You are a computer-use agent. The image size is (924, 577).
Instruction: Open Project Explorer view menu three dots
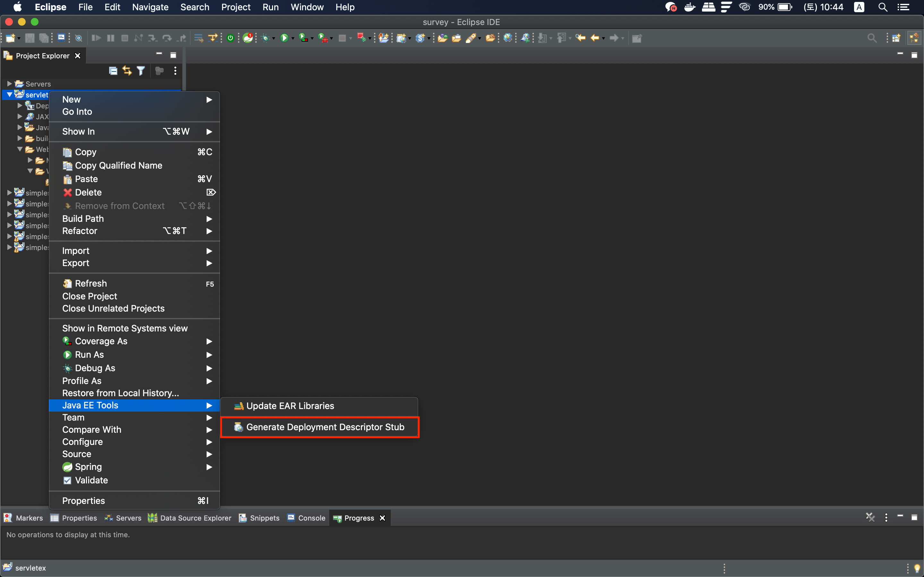click(175, 71)
